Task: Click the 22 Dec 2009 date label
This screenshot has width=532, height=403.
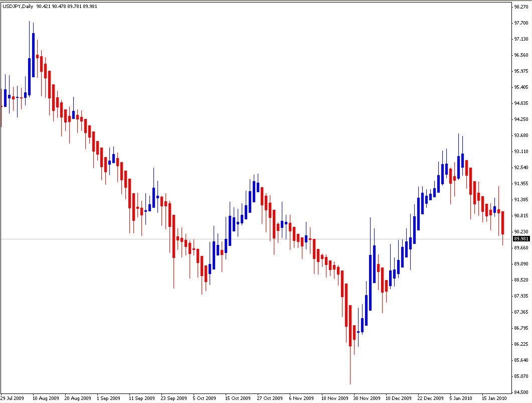Action: click(x=430, y=398)
